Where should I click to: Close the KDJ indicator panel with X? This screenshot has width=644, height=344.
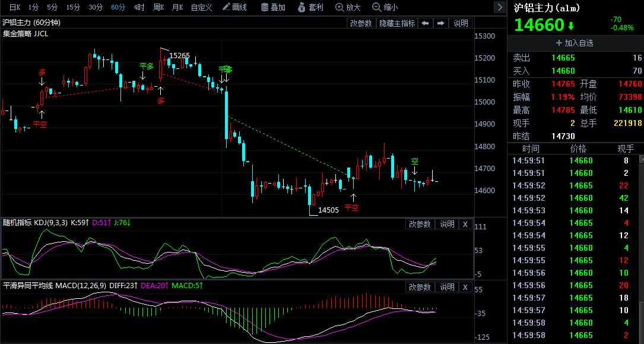pos(465,224)
